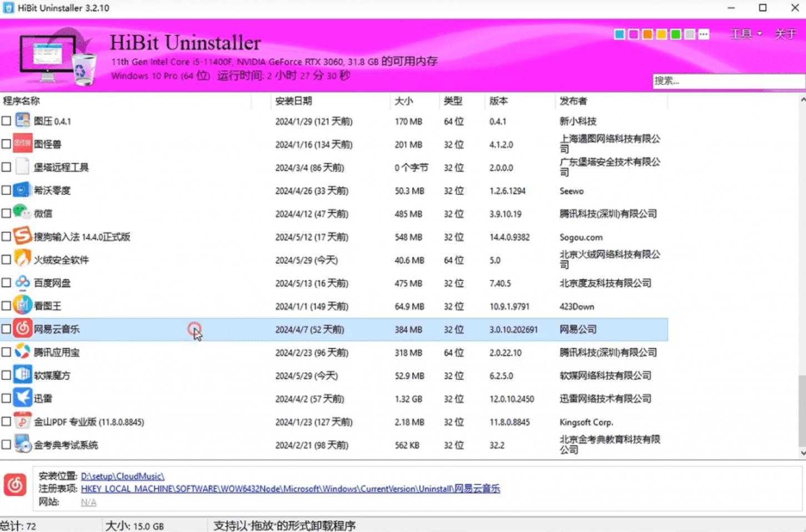Open the registry key link for 网易云音乐
The width and height of the screenshot is (806, 532).
(290, 489)
